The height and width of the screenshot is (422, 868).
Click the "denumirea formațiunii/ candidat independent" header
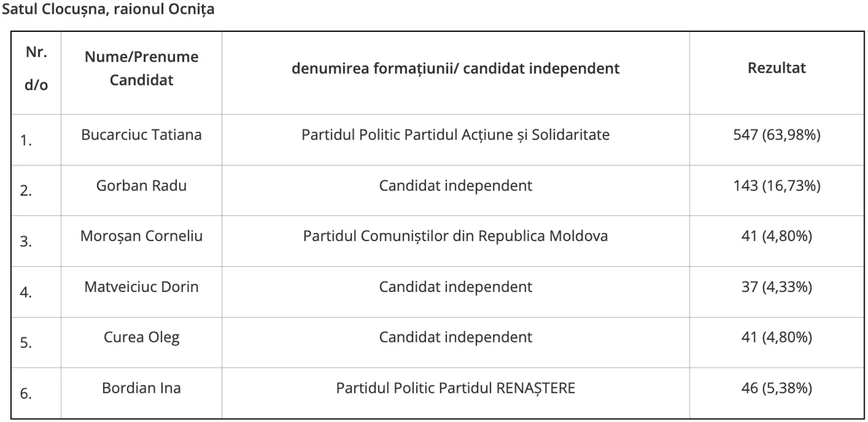click(455, 68)
